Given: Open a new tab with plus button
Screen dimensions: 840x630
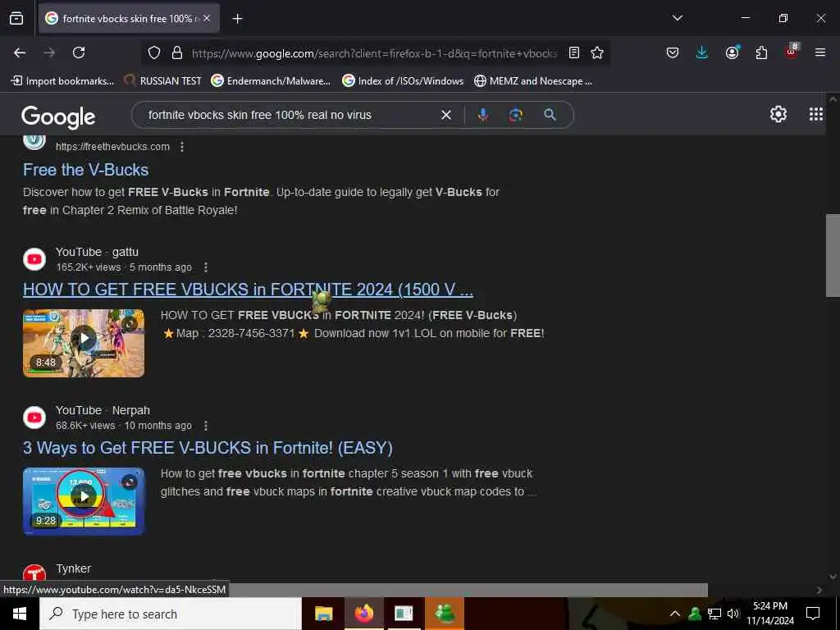Looking at the screenshot, I should point(237,19).
